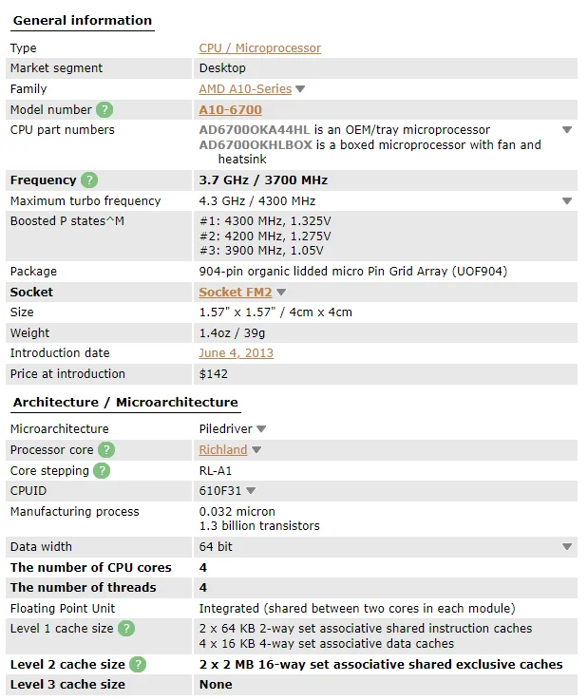588x700 pixels.
Task: Expand the CPUID 610F31 dropdown arrow
Action: (251, 491)
